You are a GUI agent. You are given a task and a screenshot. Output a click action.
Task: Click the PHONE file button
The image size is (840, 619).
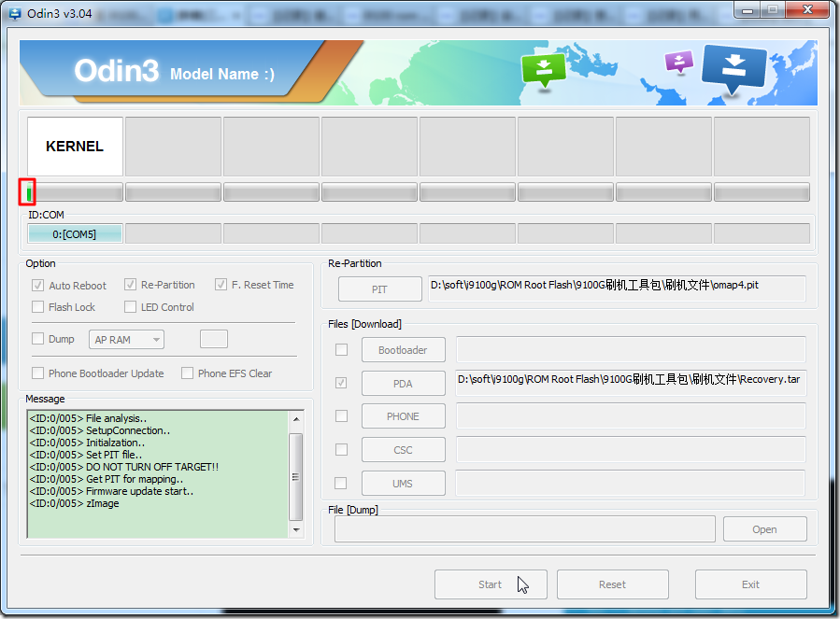404,416
